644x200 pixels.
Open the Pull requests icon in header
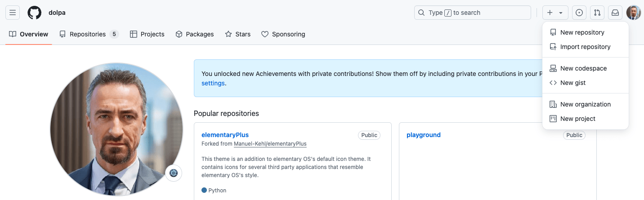click(597, 13)
